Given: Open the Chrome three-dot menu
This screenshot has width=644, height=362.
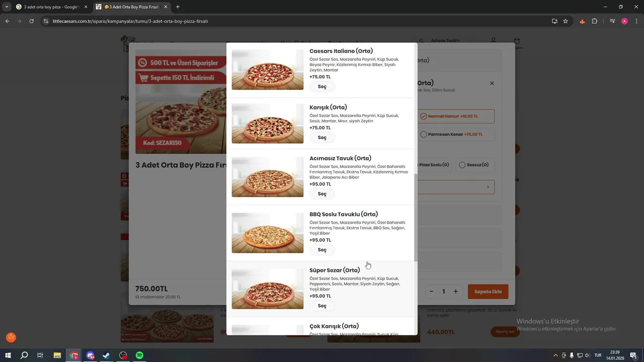Looking at the screenshot, I should pyautogui.click(x=636, y=21).
